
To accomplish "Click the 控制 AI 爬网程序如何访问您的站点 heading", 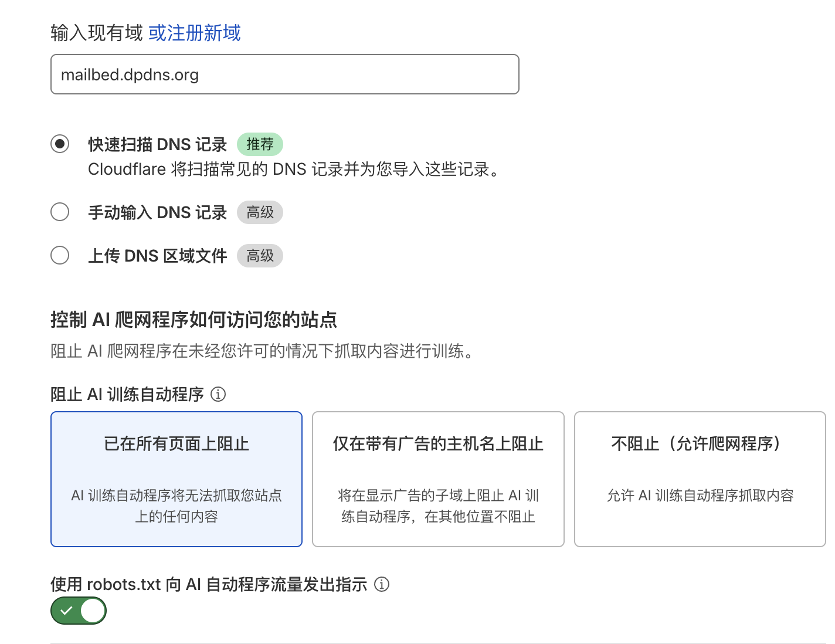I will coord(194,320).
